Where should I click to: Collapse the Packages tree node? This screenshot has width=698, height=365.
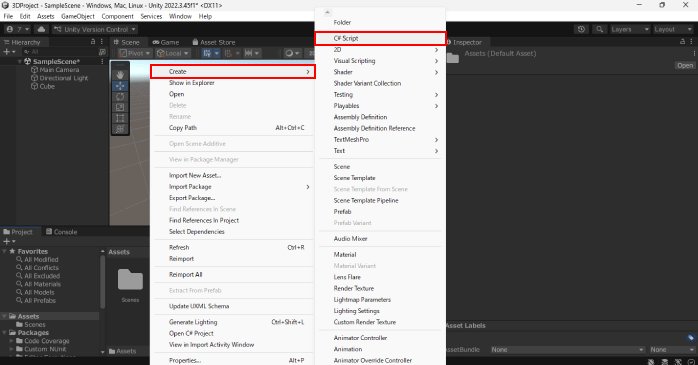(x=4, y=333)
